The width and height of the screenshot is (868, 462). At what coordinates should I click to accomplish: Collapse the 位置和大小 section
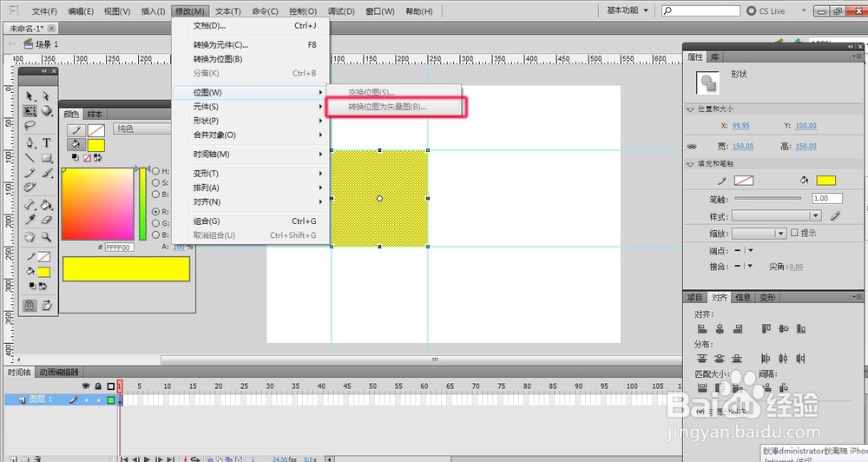690,109
